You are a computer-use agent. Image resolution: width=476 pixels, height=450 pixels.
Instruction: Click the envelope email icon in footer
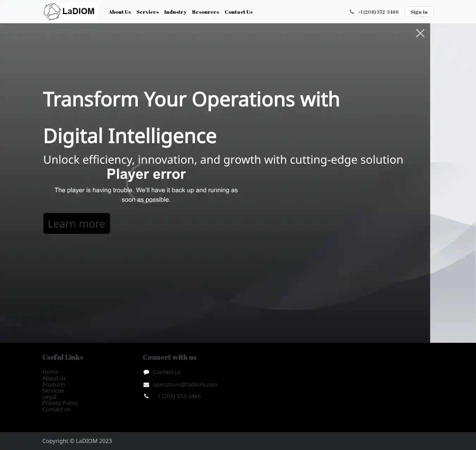[x=146, y=385]
